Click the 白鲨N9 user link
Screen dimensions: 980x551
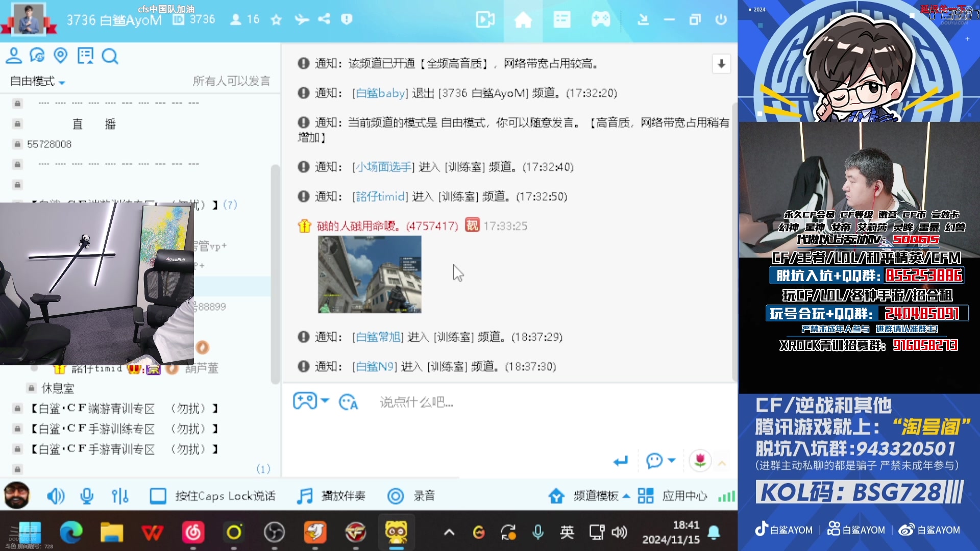[375, 366]
